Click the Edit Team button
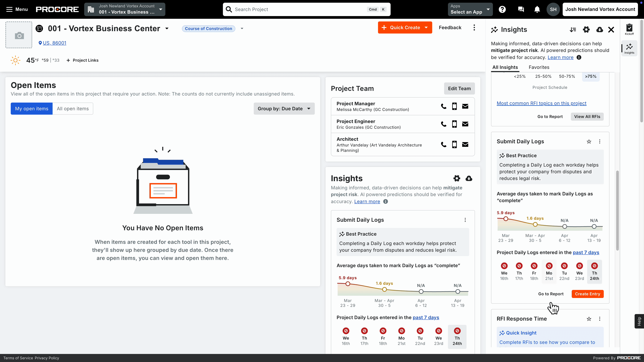 [x=459, y=88]
